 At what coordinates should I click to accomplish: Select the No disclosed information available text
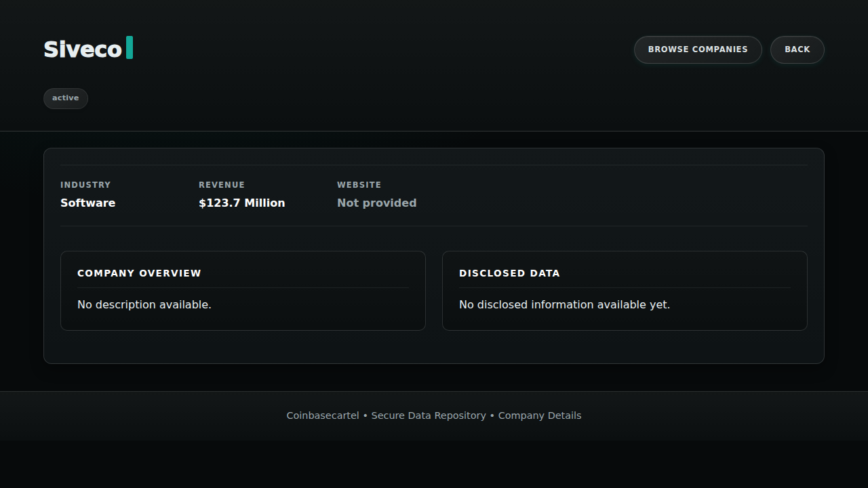click(564, 305)
